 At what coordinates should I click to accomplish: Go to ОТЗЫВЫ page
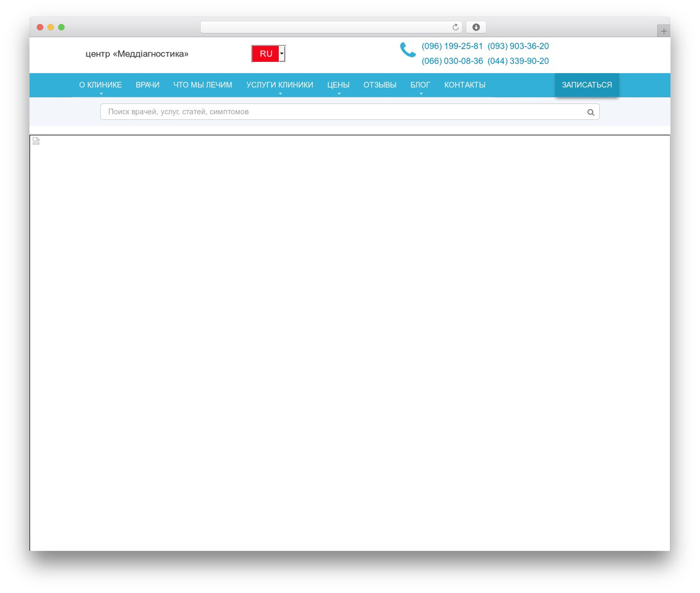click(380, 85)
